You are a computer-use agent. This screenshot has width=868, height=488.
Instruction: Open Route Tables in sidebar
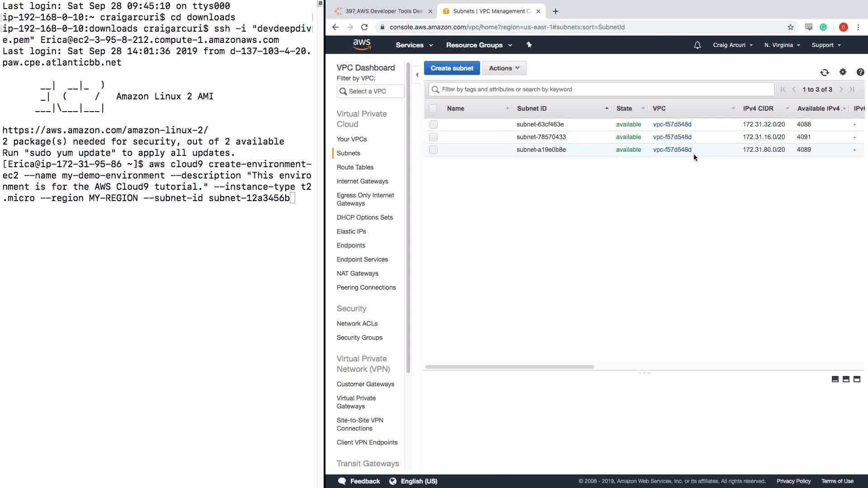click(355, 167)
